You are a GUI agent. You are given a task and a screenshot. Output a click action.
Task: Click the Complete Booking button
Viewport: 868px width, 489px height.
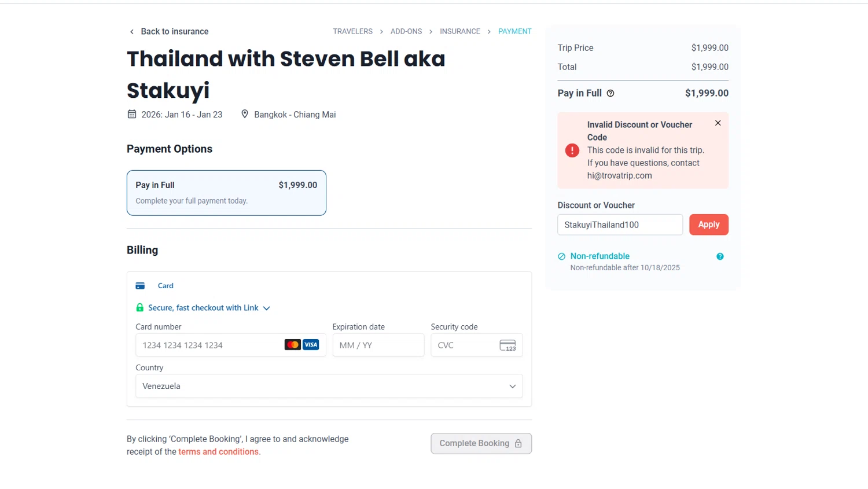481,443
